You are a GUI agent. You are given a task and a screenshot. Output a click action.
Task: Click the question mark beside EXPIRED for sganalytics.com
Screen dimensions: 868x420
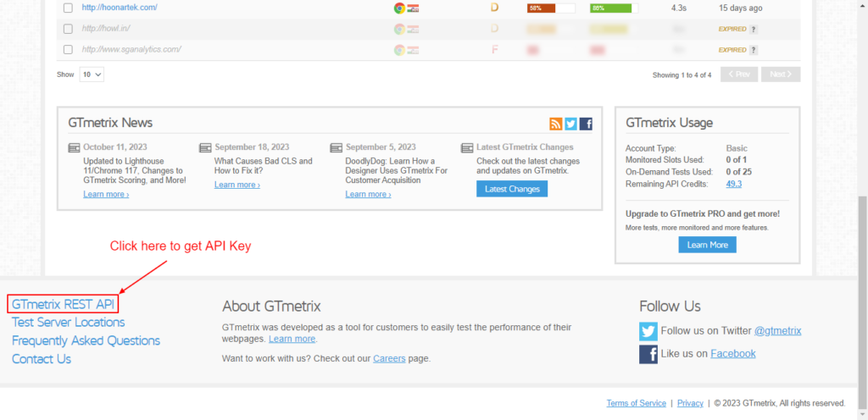754,50
